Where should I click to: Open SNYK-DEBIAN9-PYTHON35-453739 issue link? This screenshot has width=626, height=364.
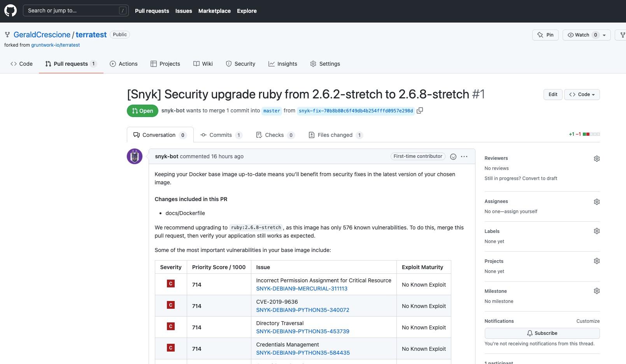coord(303,331)
